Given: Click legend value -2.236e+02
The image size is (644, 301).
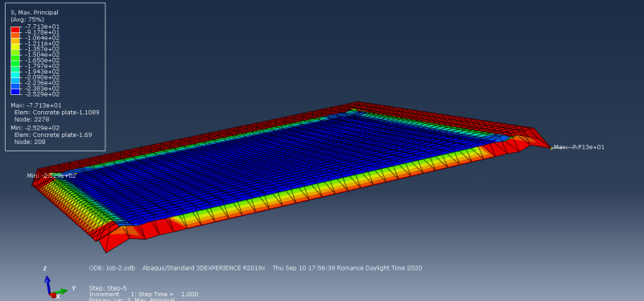Looking at the screenshot, I should pyautogui.click(x=43, y=83).
